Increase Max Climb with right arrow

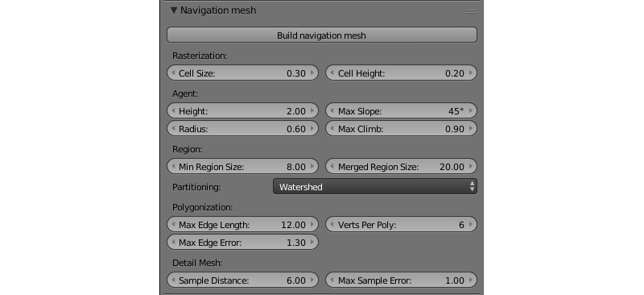pyautogui.click(x=471, y=128)
